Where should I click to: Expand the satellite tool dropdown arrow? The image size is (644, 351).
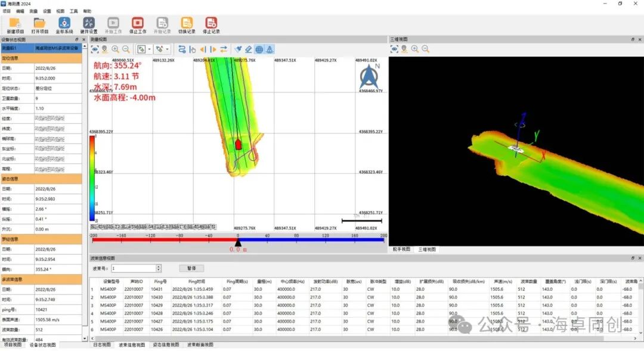pyautogui.click(x=168, y=49)
